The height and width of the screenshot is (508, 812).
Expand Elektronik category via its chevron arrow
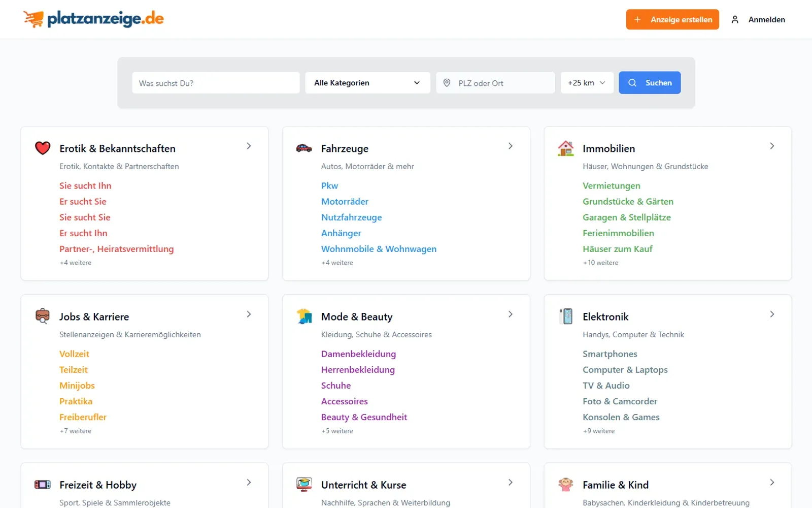tap(772, 314)
